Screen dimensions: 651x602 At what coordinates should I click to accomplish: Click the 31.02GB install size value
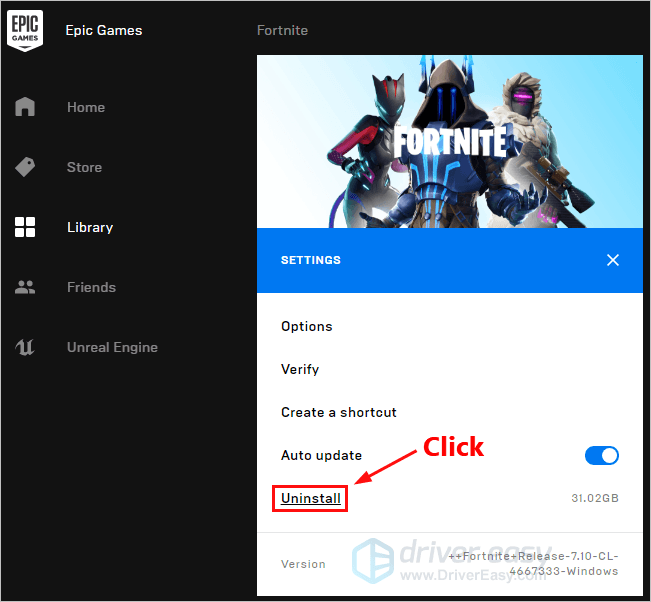595,498
